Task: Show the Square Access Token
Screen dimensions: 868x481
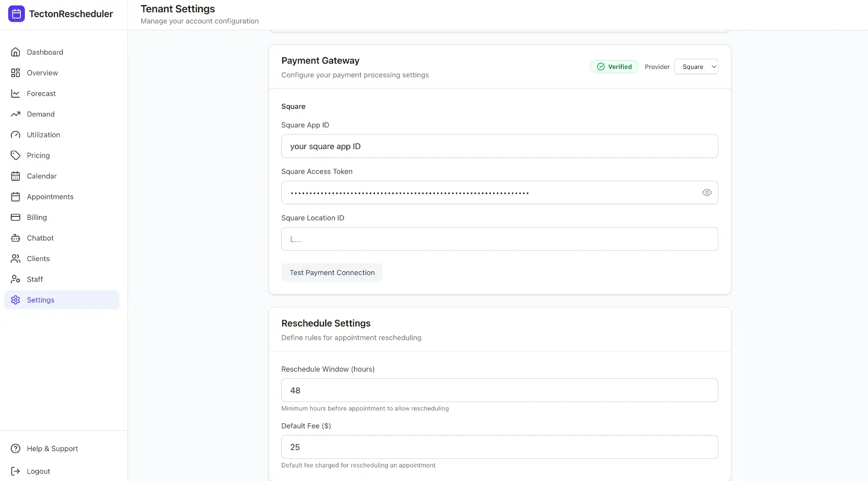Action: point(707,192)
